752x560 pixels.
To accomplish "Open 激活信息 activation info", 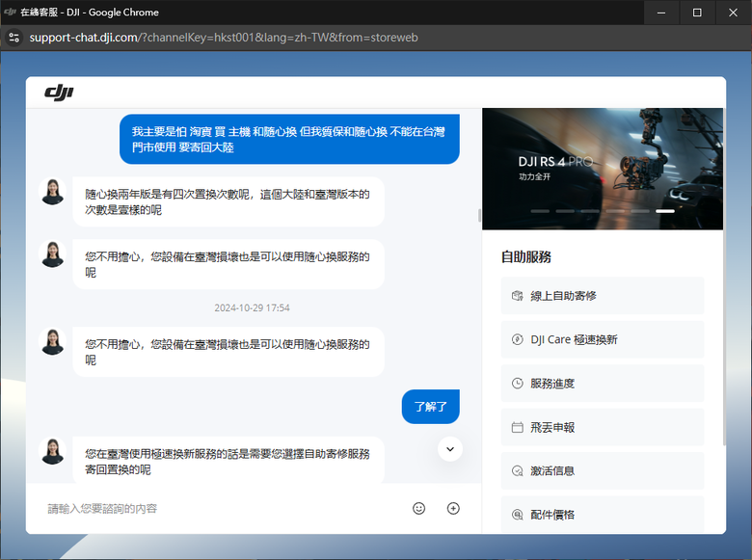I will pos(603,470).
